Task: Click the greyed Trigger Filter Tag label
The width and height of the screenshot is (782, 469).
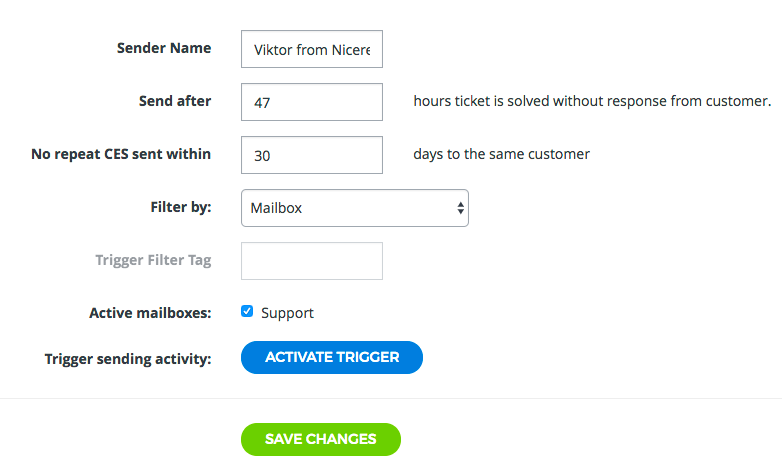Action: pyautogui.click(x=153, y=260)
